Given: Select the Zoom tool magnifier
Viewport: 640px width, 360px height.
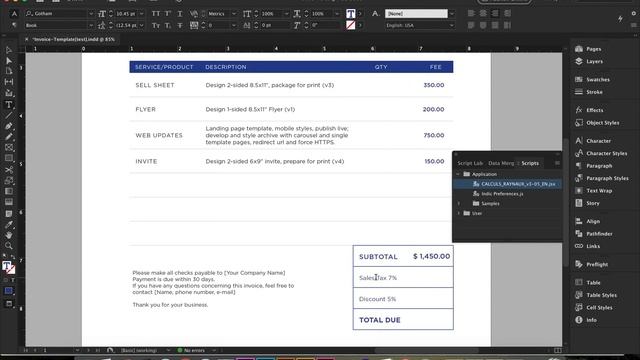Looking at the screenshot, I should pyautogui.click(x=9, y=246).
